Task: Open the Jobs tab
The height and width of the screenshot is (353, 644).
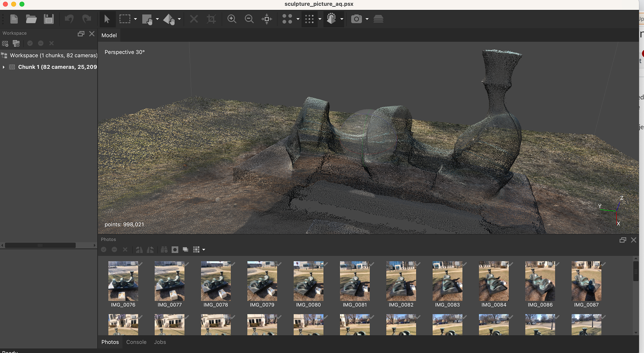Action: pyautogui.click(x=160, y=342)
